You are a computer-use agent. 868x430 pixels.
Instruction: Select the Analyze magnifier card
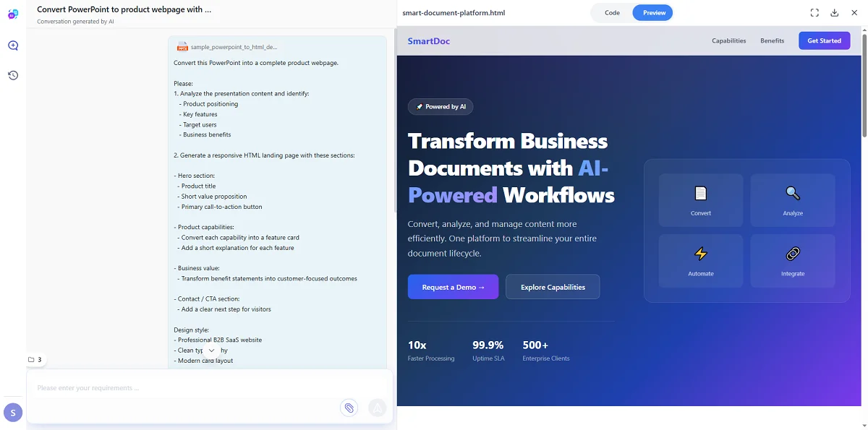[793, 200]
